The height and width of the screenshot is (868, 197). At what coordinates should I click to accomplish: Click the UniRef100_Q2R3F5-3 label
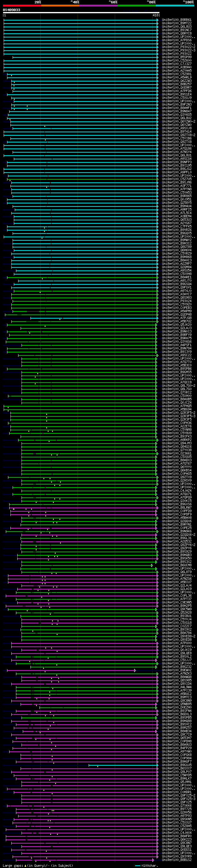[x=179, y=416]
